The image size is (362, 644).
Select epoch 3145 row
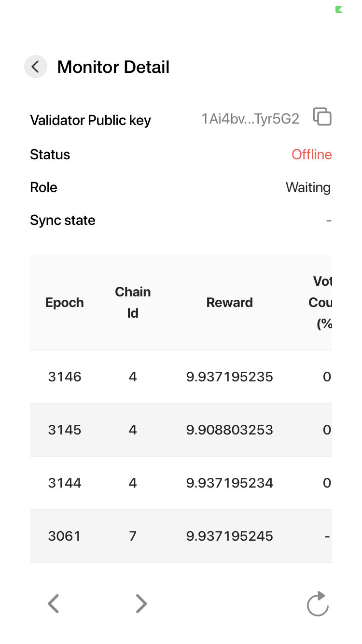point(65,430)
